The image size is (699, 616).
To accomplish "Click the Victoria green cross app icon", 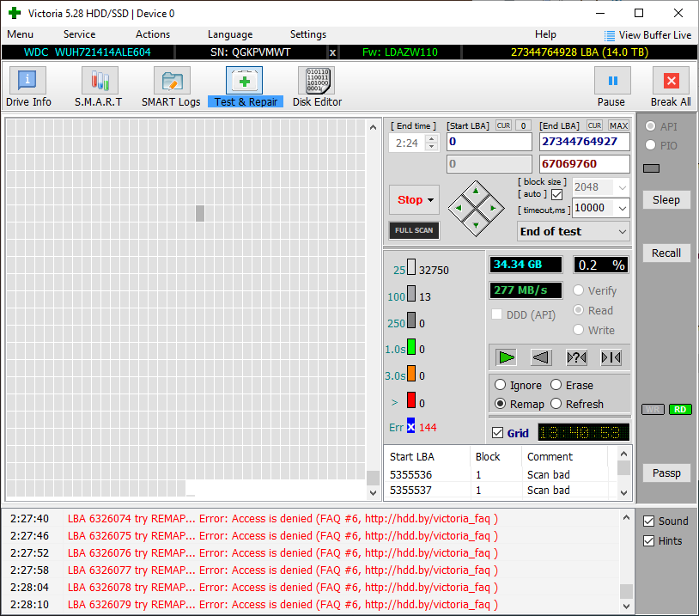I will tap(15, 13).
